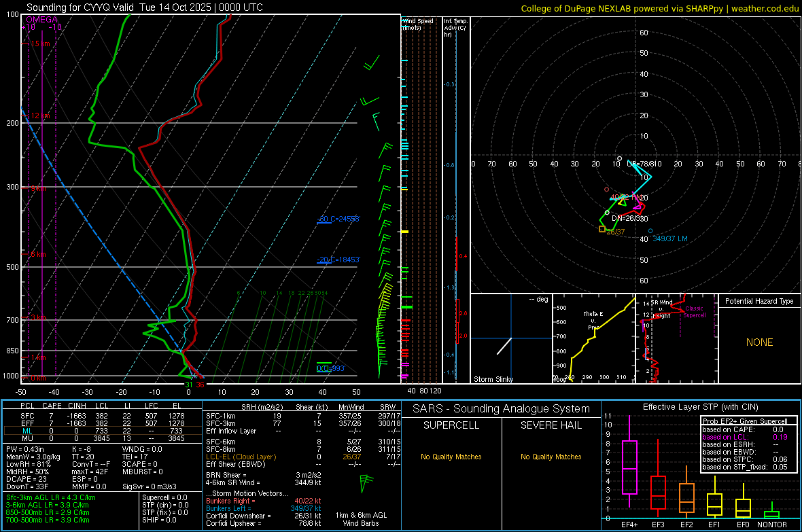
Task: Click the Storm Slinky panel label
Action: click(493, 379)
